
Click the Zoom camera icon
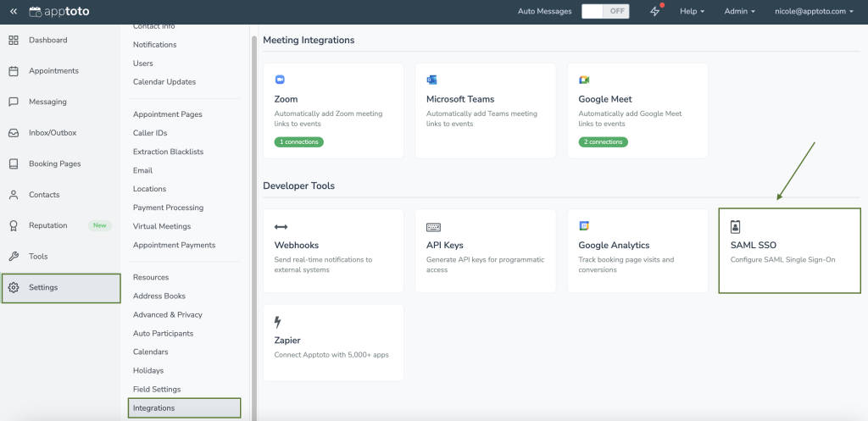click(x=280, y=80)
